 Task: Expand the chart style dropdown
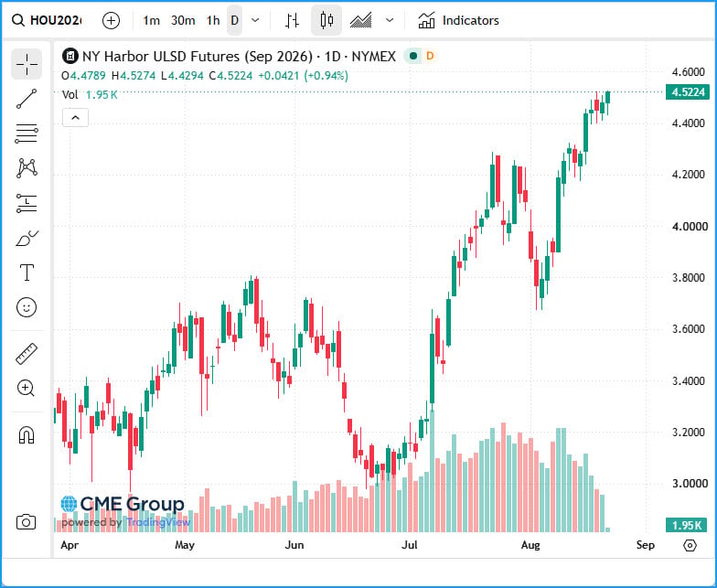(390, 20)
